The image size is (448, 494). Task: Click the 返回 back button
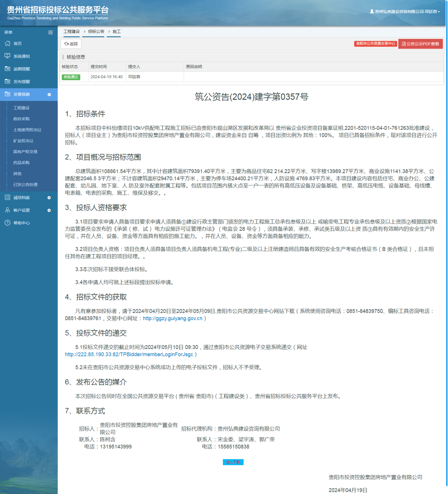tap(71, 44)
